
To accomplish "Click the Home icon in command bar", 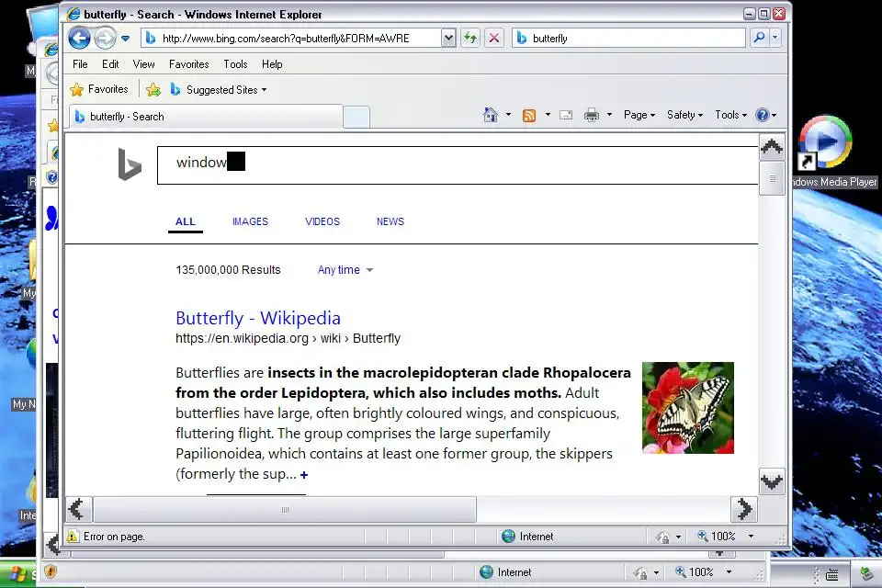I will [491, 115].
